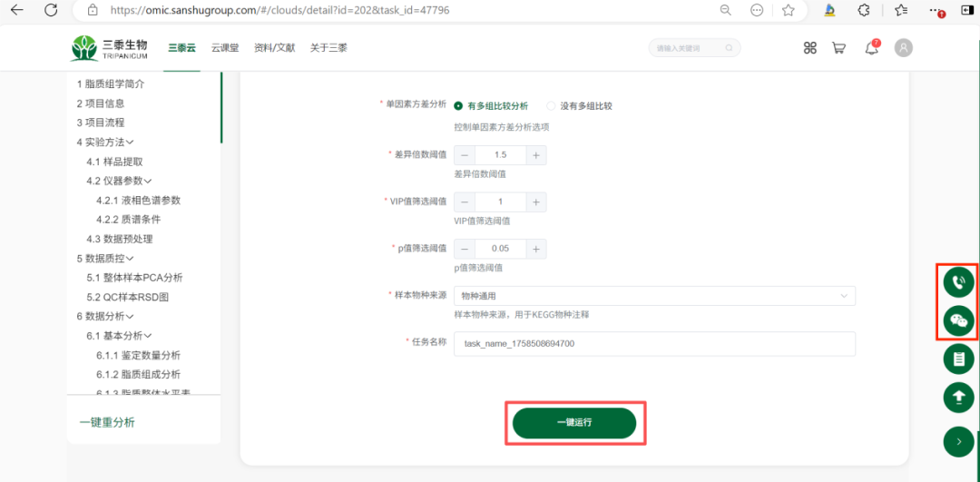Open the user avatar profile icon
Screen dimensions: 980x482
(x=903, y=48)
